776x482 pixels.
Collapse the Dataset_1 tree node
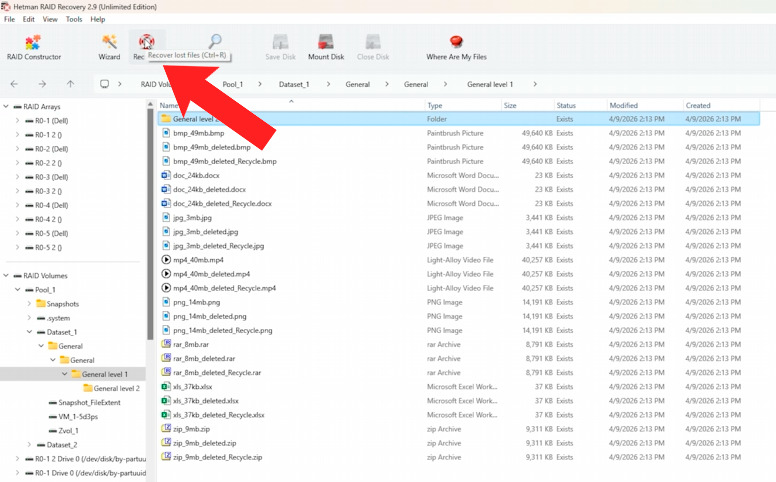click(x=29, y=332)
